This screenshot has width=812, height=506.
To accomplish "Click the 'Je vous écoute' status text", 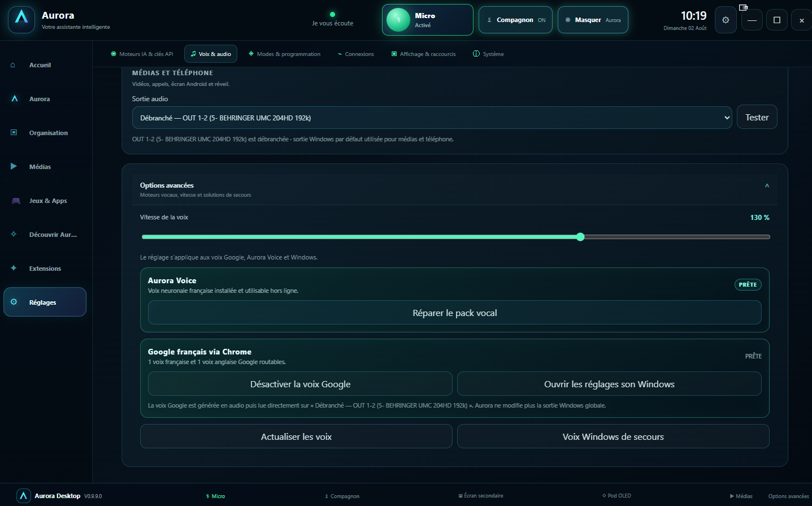I will (332, 23).
